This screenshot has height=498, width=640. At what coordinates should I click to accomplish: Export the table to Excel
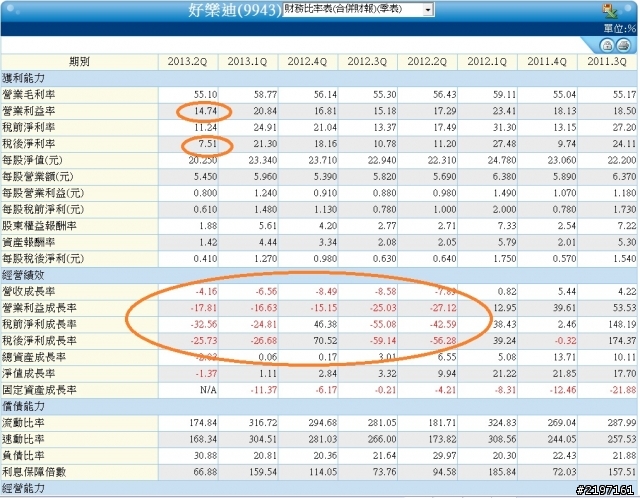[611, 11]
